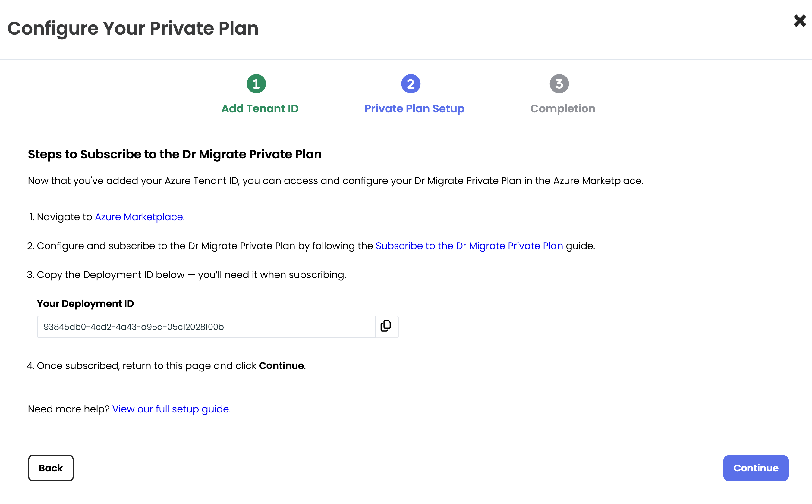Image resolution: width=812 pixels, height=504 pixels.
Task: Copy the Deployment ID with the copy icon
Action: pos(386,327)
